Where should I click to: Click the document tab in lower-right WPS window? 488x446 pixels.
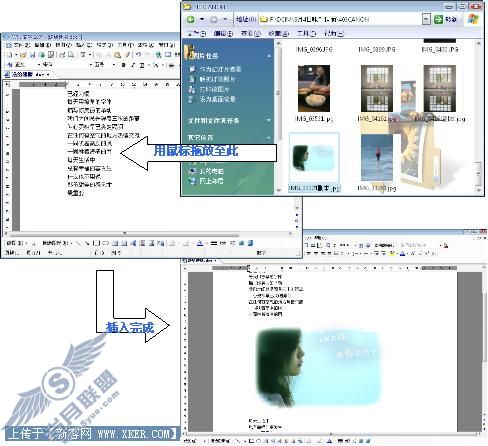coord(200,260)
